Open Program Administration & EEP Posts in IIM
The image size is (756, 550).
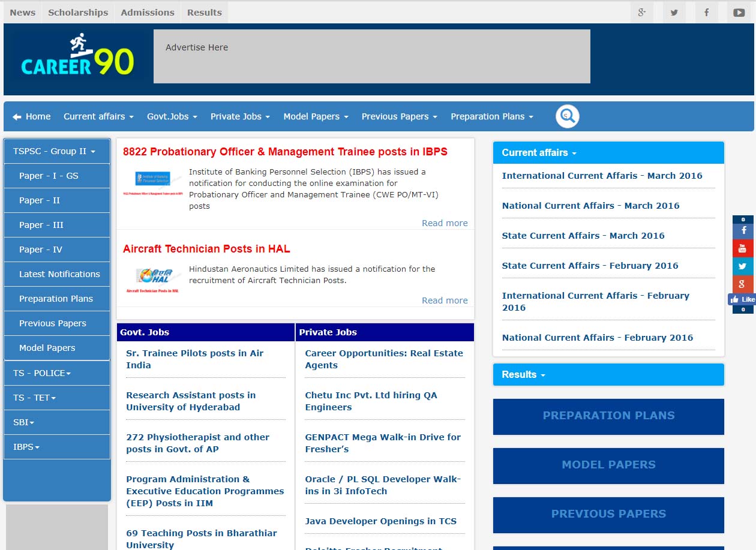pos(205,491)
